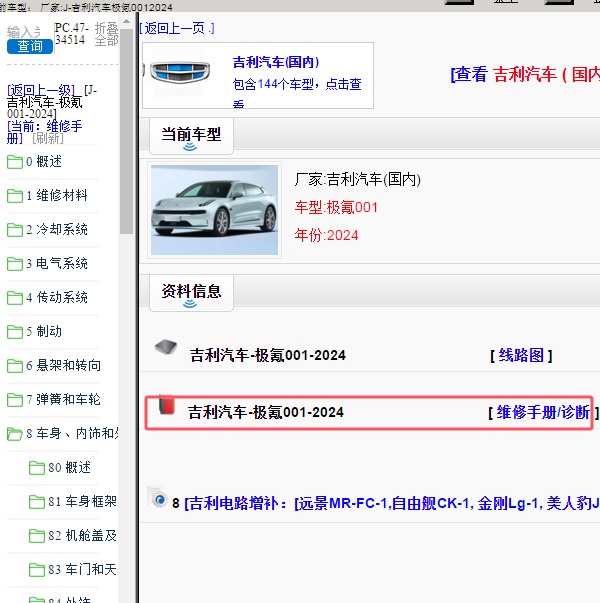The height and width of the screenshot is (603, 600).
Task: Select 2 冷却系统 tree label
Action: click(x=57, y=229)
